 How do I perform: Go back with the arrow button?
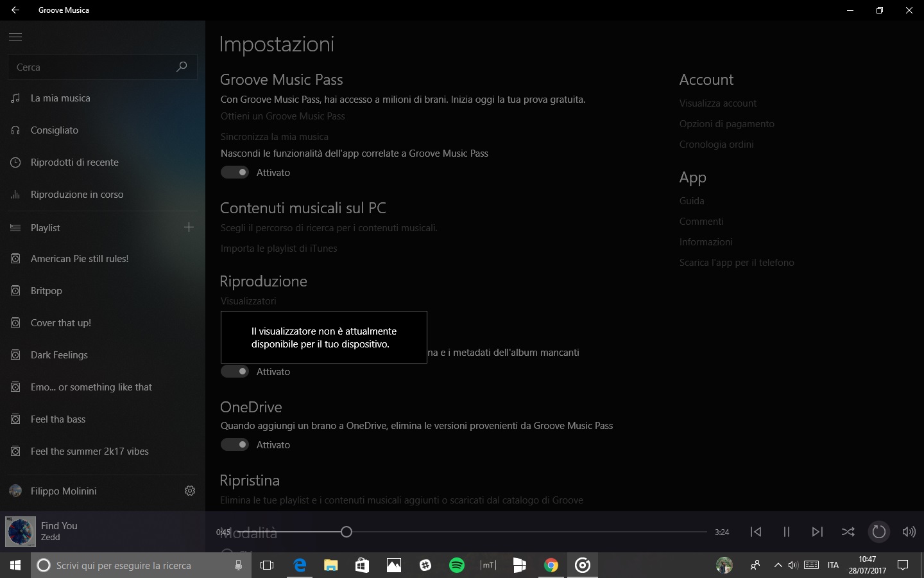[15, 10]
